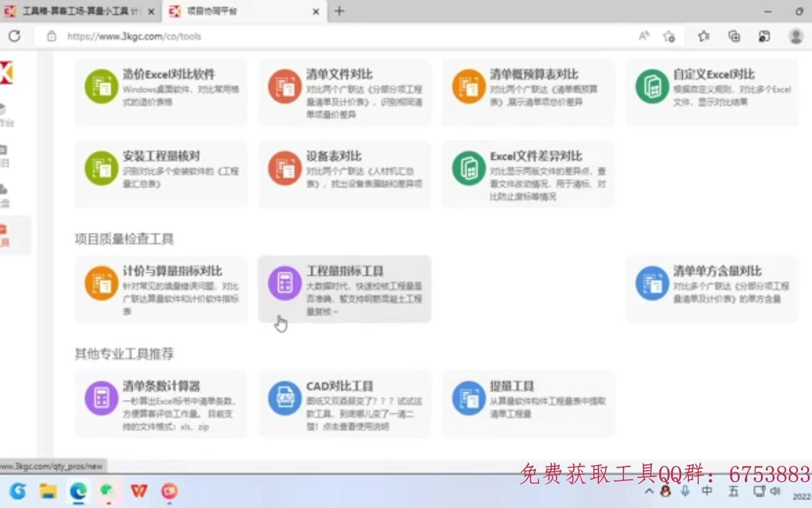The height and width of the screenshot is (508, 812).
Task: Open File Explorer from the taskbar
Action: coord(48,491)
